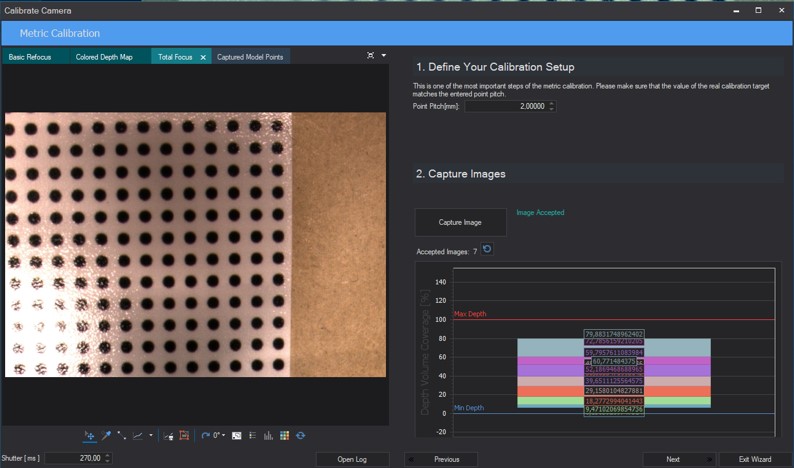This screenshot has width=794, height=468.
Task: Reset accepted images counter icon
Action: [487, 249]
